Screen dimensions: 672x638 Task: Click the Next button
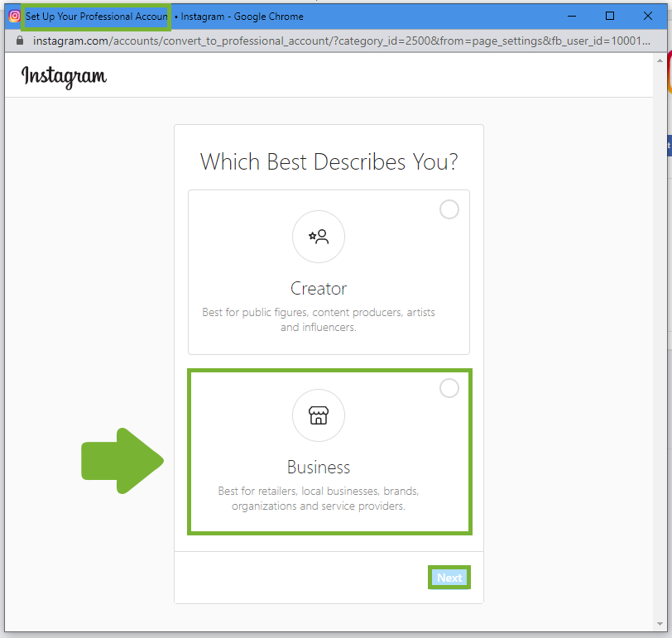click(x=449, y=578)
